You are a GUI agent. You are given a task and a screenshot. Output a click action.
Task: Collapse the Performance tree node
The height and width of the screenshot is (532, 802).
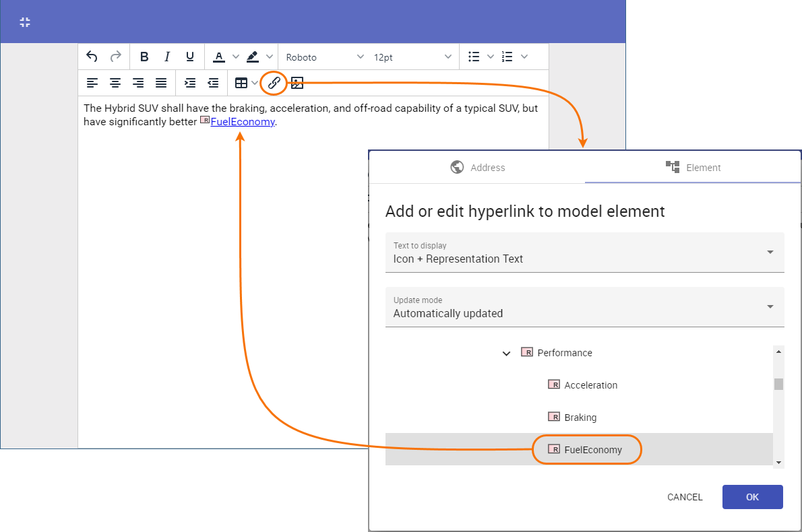[507, 353]
